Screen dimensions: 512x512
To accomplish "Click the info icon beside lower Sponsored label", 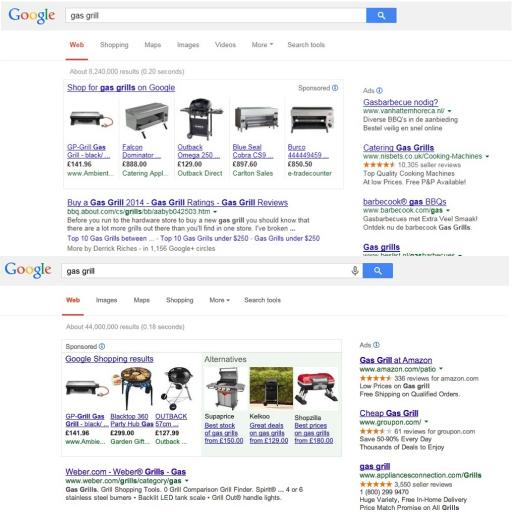I will click(x=102, y=346).
